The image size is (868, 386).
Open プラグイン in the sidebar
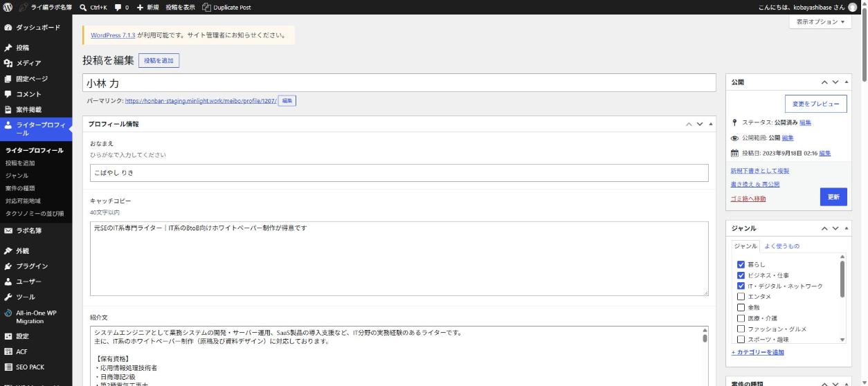36,266
